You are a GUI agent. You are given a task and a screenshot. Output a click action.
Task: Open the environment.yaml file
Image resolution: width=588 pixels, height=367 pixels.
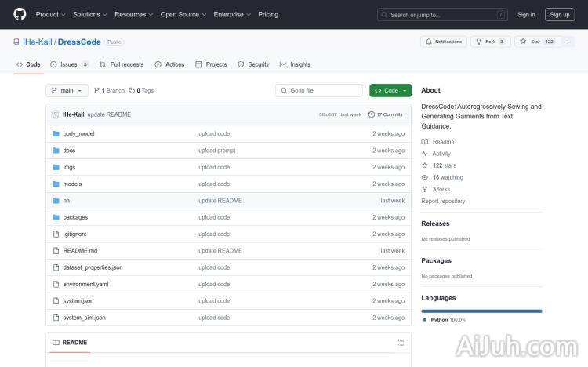(85, 285)
